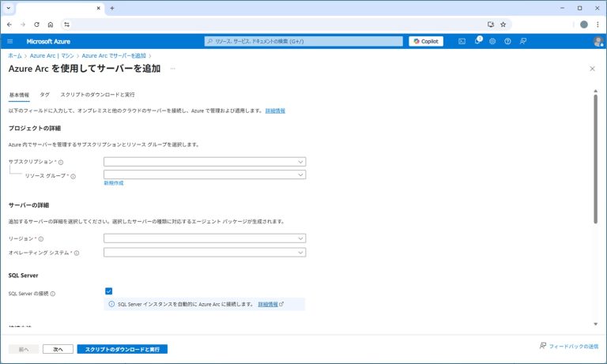The height and width of the screenshot is (364, 607).
Task: Expand the リージョン dropdown
Action: pos(204,238)
